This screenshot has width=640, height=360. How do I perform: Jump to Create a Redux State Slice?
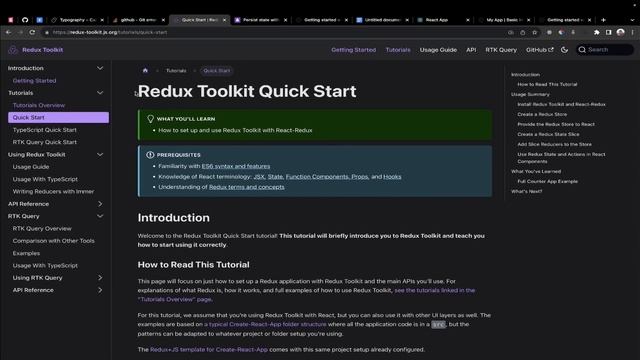point(548,134)
